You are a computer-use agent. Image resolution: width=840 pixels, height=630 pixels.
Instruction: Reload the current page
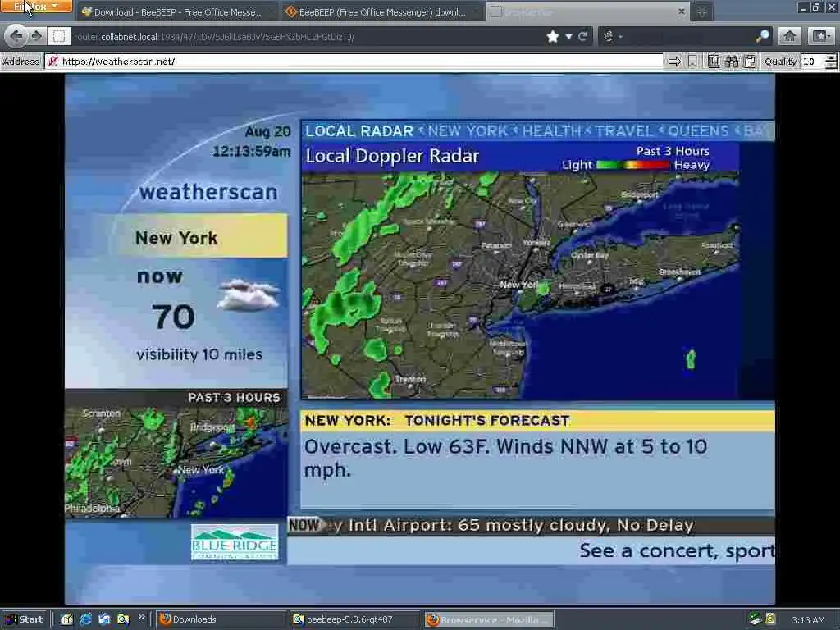583,36
